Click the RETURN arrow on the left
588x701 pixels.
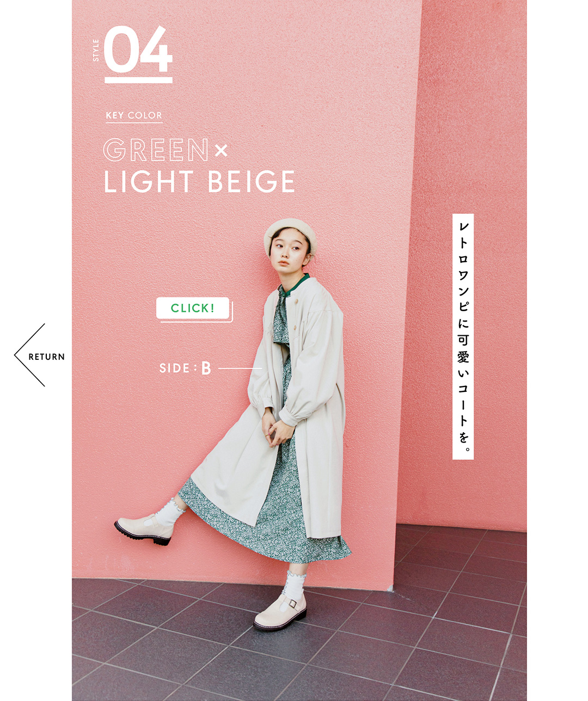tap(39, 355)
